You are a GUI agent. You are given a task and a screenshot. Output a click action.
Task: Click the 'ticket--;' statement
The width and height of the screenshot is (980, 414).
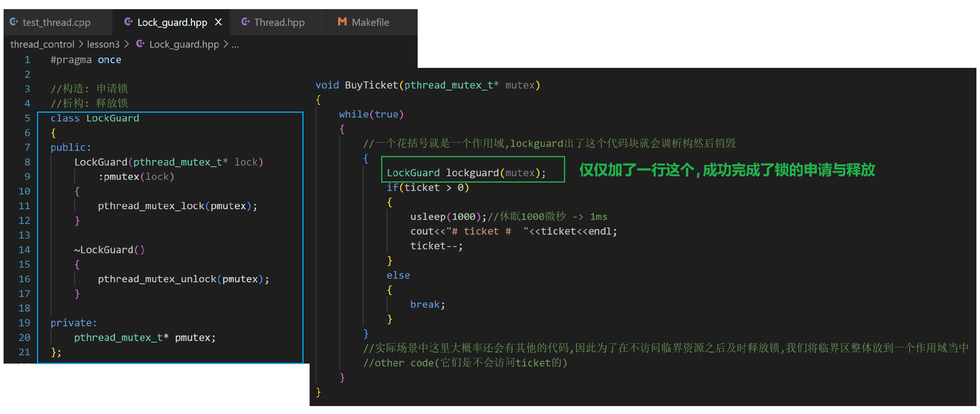[x=436, y=246]
